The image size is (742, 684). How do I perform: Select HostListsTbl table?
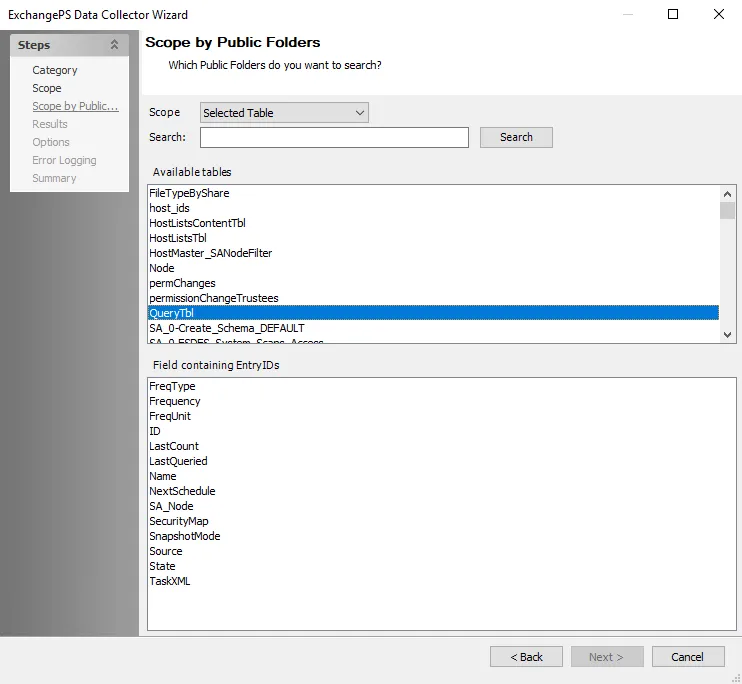433,238
